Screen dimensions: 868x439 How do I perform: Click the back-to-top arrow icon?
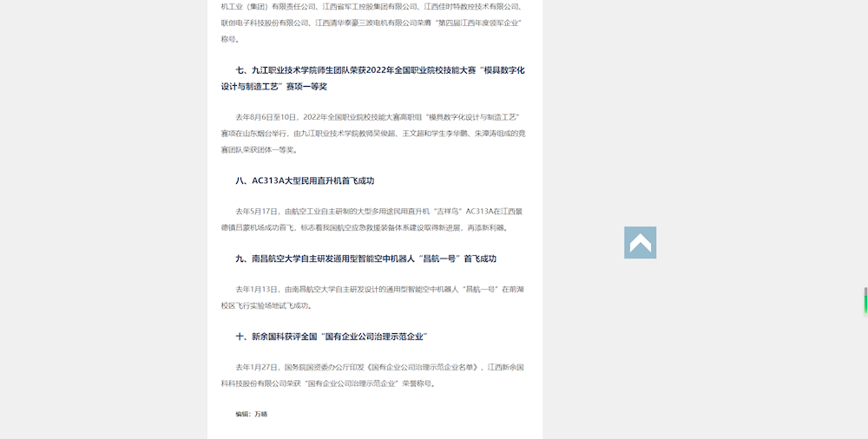640,243
